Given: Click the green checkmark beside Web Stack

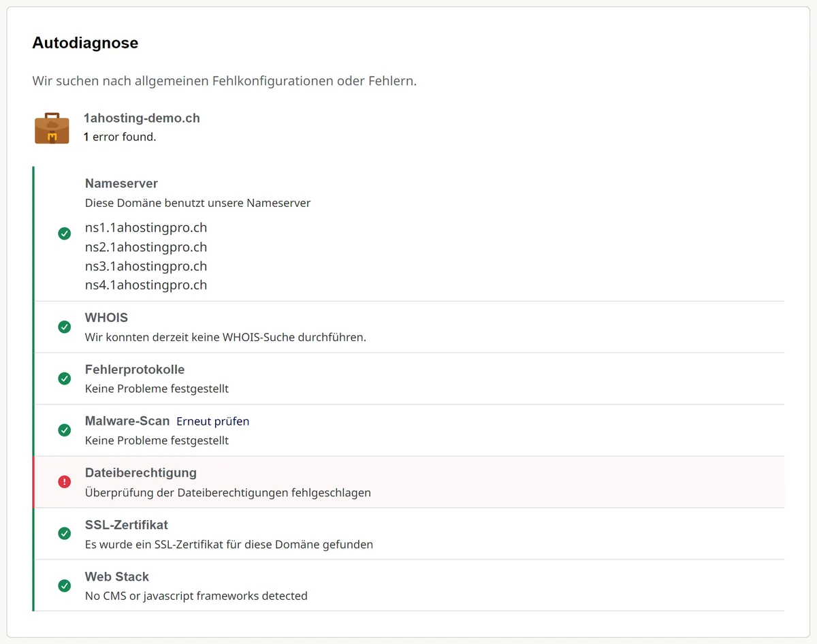Looking at the screenshot, I should click(x=65, y=585).
